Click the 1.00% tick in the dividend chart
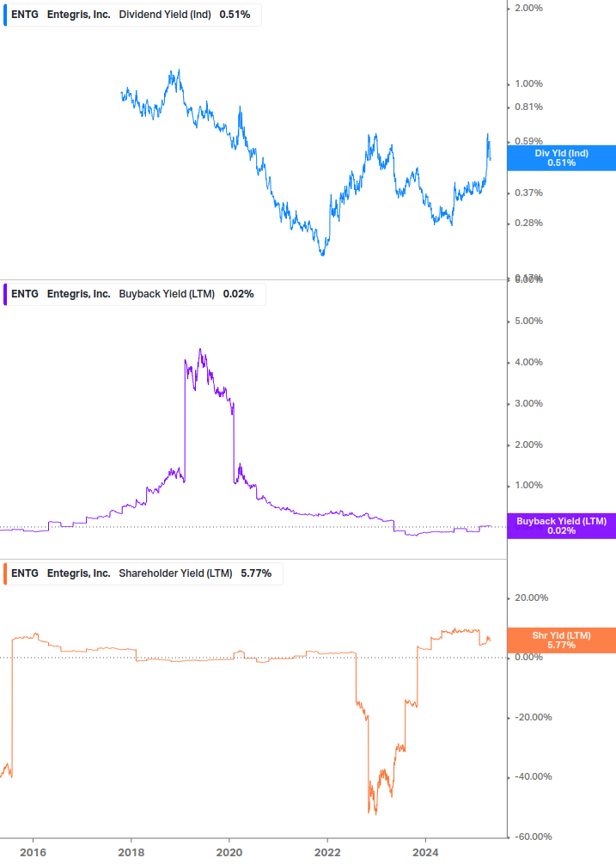The height and width of the screenshot is (864, 616). pos(528,83)
